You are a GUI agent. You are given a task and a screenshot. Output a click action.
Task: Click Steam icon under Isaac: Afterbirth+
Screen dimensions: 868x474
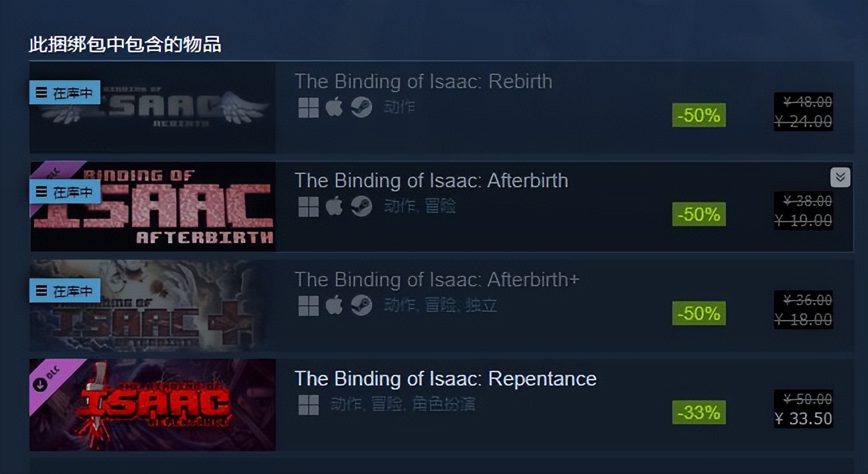[362, 305]
